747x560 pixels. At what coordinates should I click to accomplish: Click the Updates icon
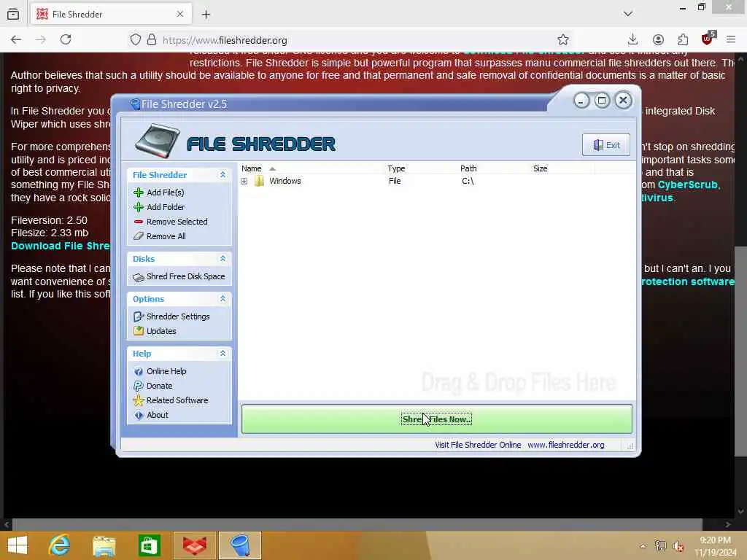click(139, 331)
